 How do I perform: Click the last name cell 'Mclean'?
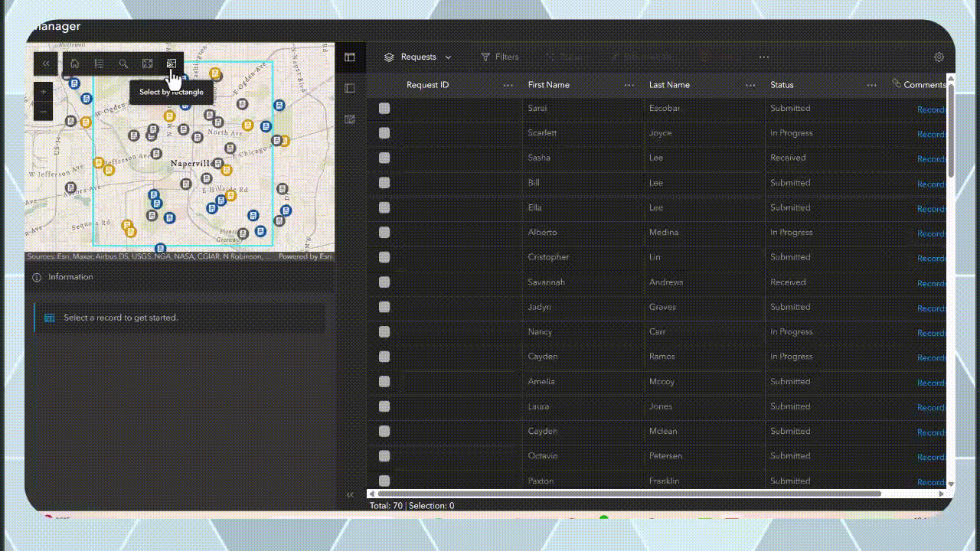[x=663, y=431]
